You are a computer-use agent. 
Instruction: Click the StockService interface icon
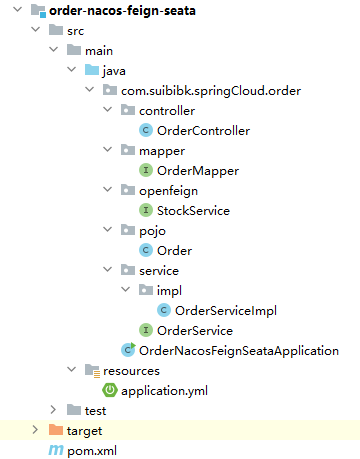(x=146, y=210)
